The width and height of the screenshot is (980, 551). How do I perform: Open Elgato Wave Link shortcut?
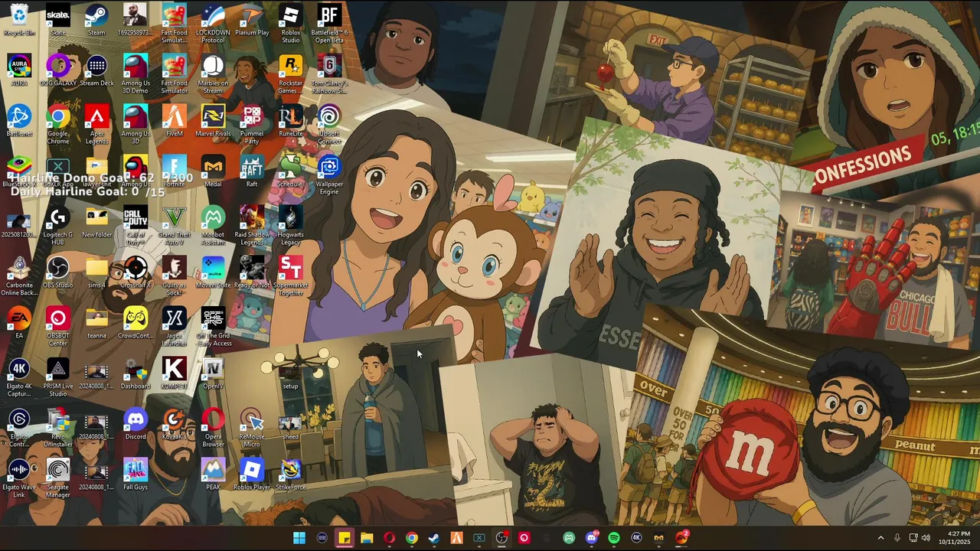[x=19, y=478]
